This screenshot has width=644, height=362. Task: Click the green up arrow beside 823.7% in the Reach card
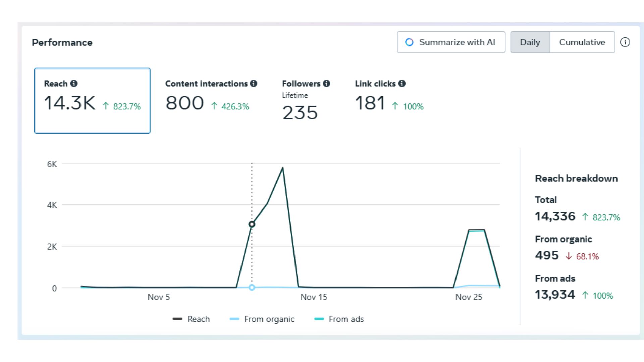(x=106, y=106)
